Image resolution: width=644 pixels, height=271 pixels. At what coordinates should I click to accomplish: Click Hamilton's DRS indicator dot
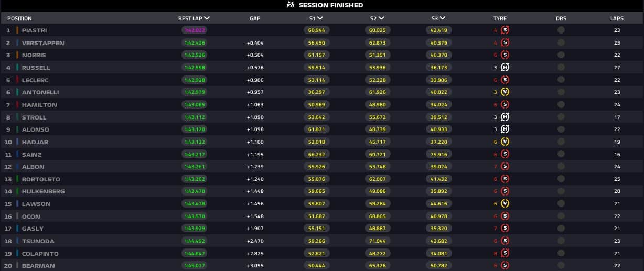coord(561,104)
